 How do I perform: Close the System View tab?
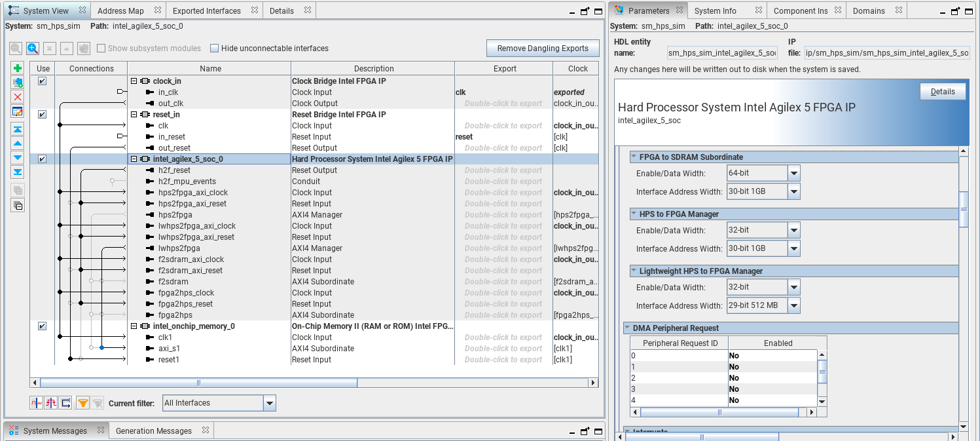coord(82,10)
